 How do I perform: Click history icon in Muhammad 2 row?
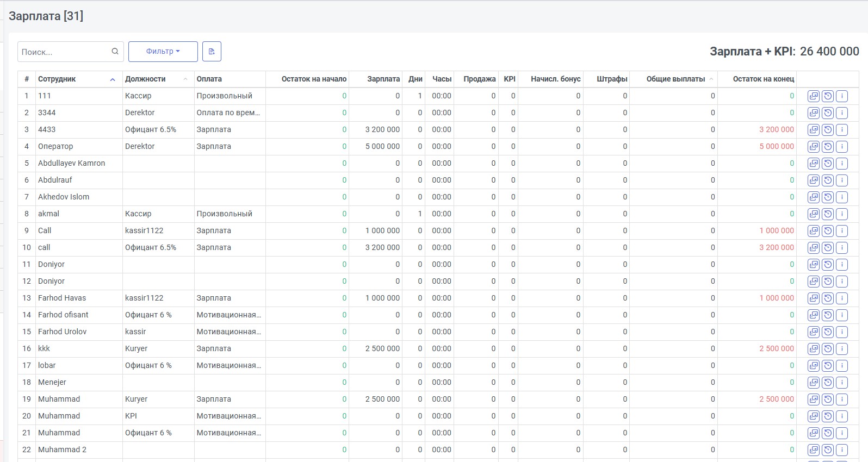tap(828, 450)
